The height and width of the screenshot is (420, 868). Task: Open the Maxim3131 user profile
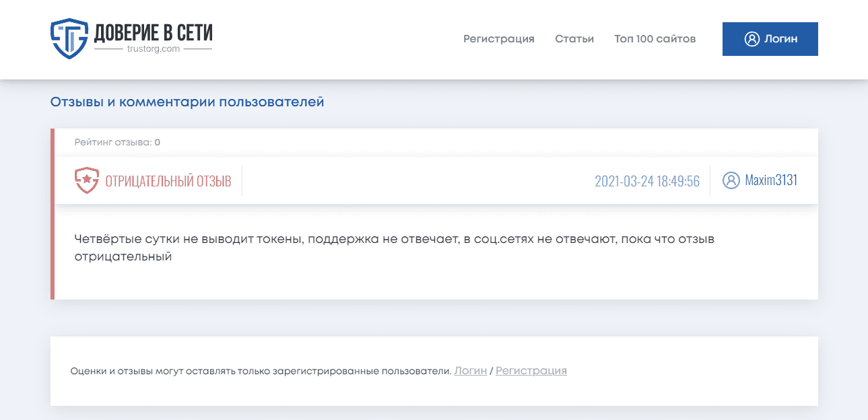pyautogui.click(x=770, y=180)
